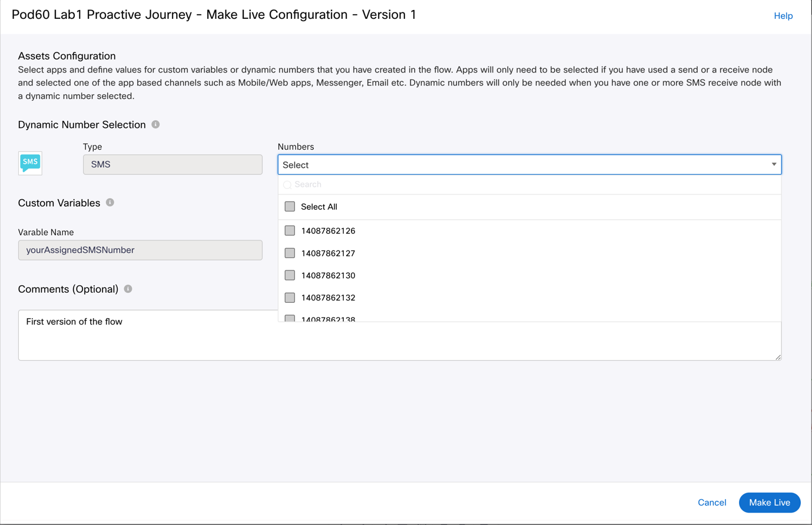Enable the checkbox for 14087862130

click(x=290, y=275)
